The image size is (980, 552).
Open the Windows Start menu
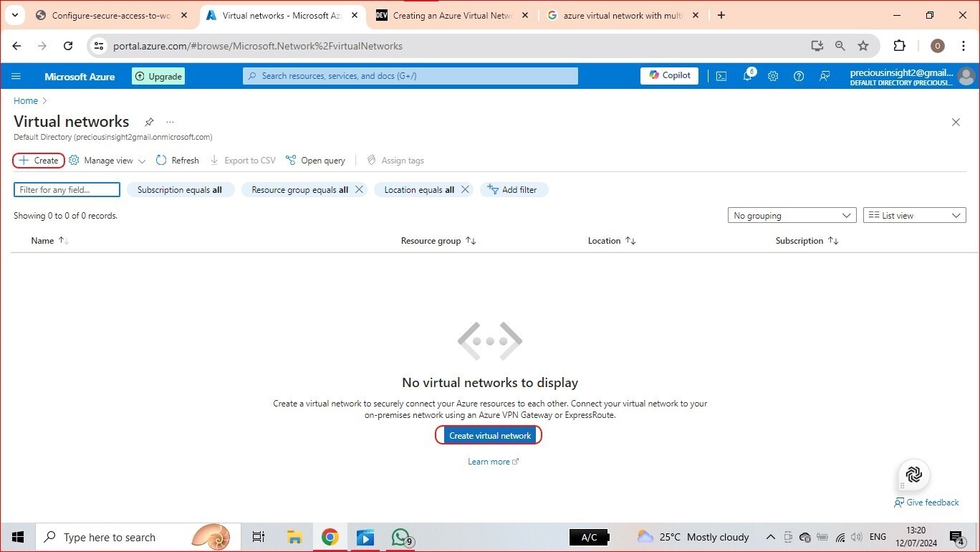[17, 537]
